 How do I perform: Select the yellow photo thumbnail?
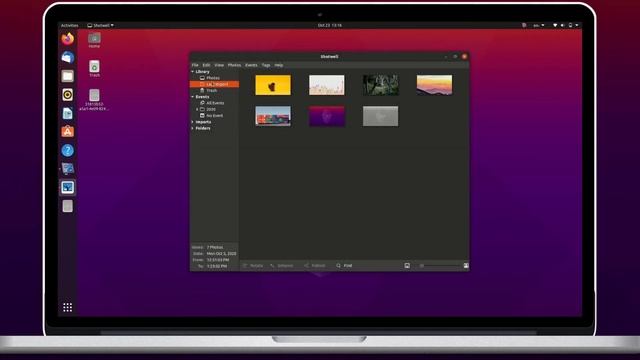point(273,85)
